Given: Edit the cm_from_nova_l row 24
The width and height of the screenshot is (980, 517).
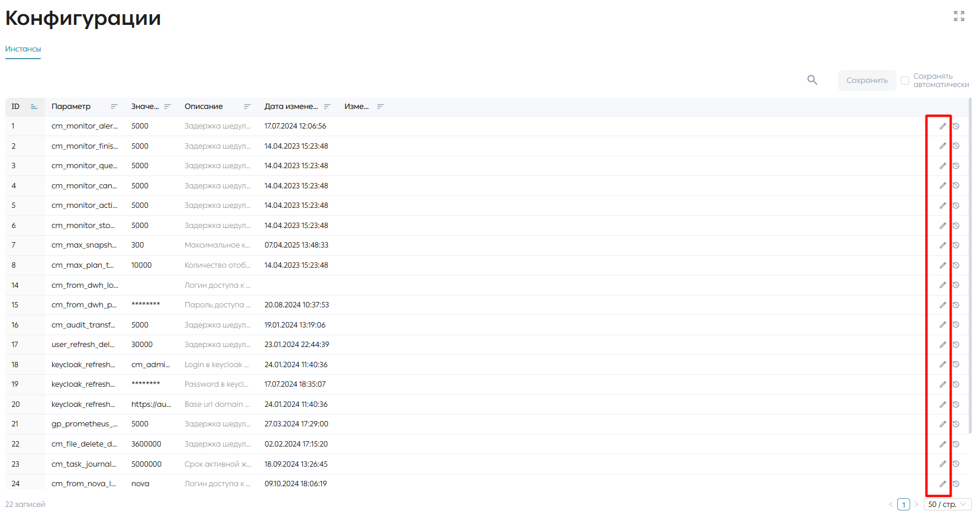Looking at the screenshot, I should click(x=943, y=484).
